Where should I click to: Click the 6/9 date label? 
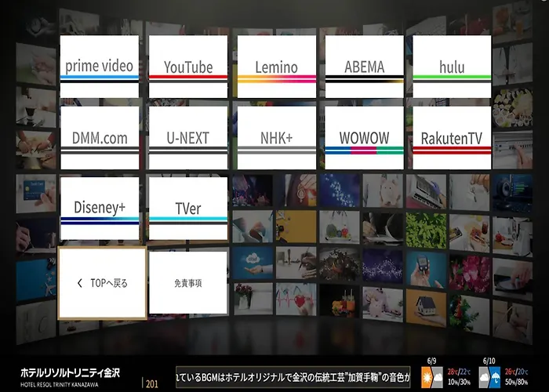[x=431, y=361]
